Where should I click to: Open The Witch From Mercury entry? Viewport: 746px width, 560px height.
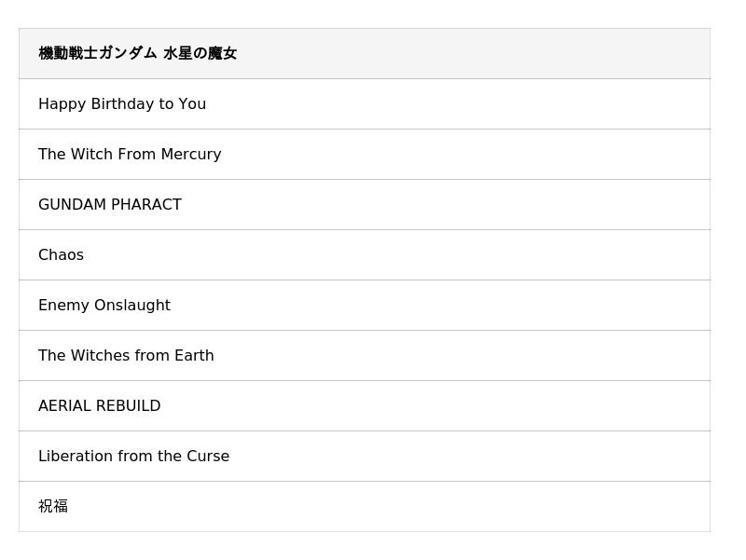[130, 155]
